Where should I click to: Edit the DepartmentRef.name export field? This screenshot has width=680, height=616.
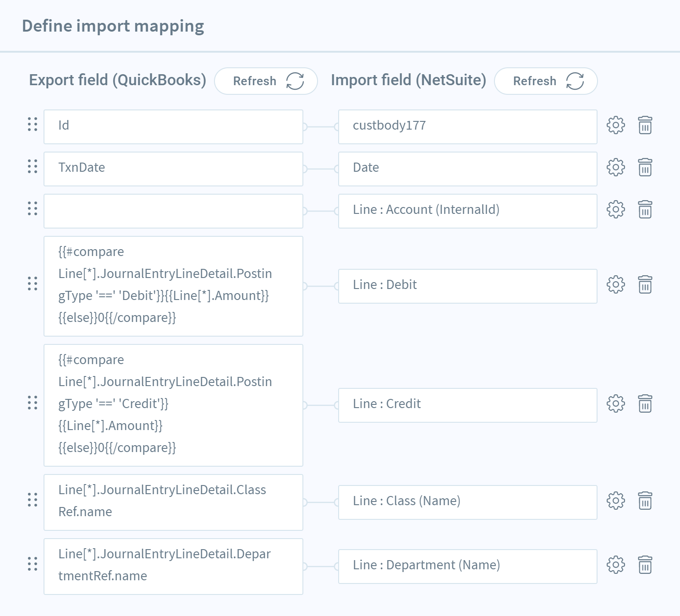pyautogui.click(x=173, y=567)
